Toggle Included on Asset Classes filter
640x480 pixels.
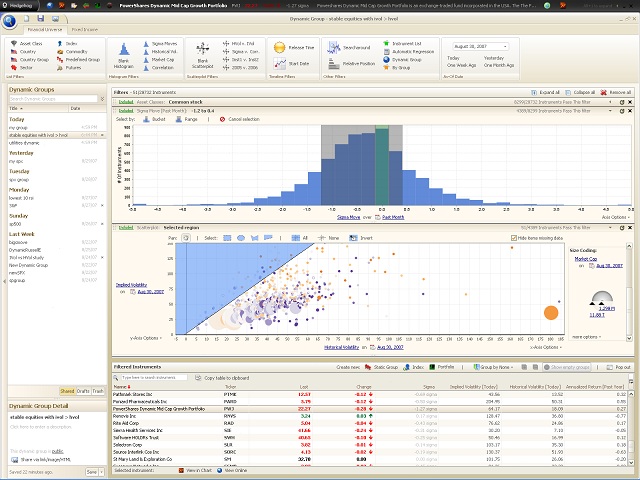126,102
